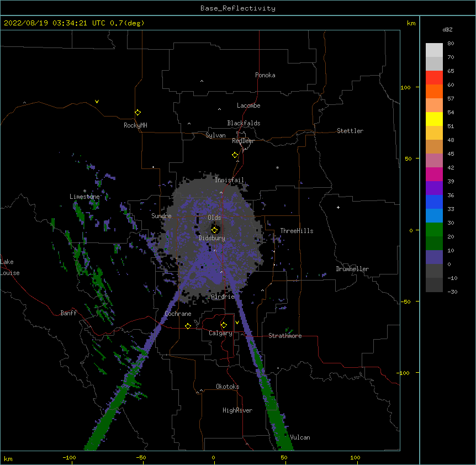
Task: Select the RockyMH label
Action: (135, 125)
